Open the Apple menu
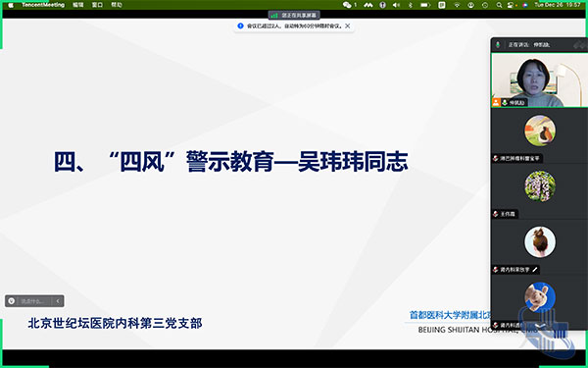Image resolution: width=588 pixels, height=368 pixels. (11, 5)
